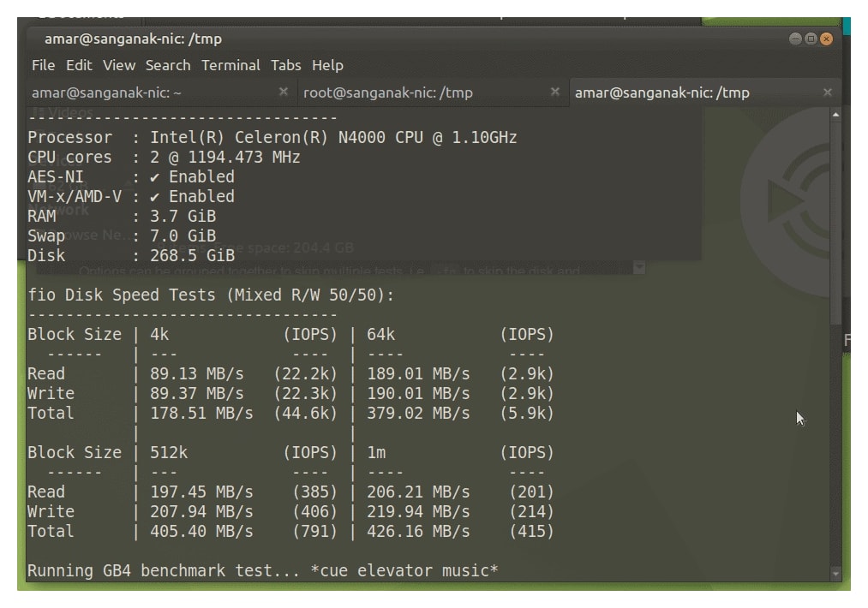Close the amar@sanganak-nic: ~ tab
The image size is (868, 608).
283,92
